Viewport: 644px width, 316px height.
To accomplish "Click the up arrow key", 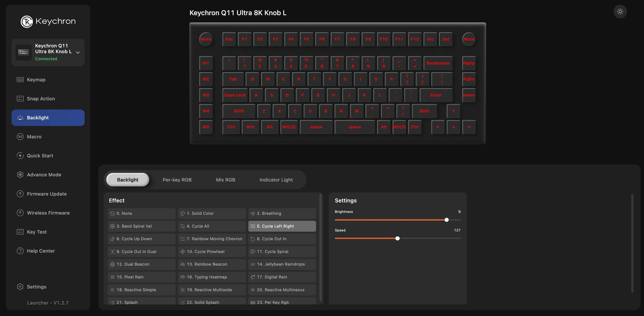I will click(453, 111).
